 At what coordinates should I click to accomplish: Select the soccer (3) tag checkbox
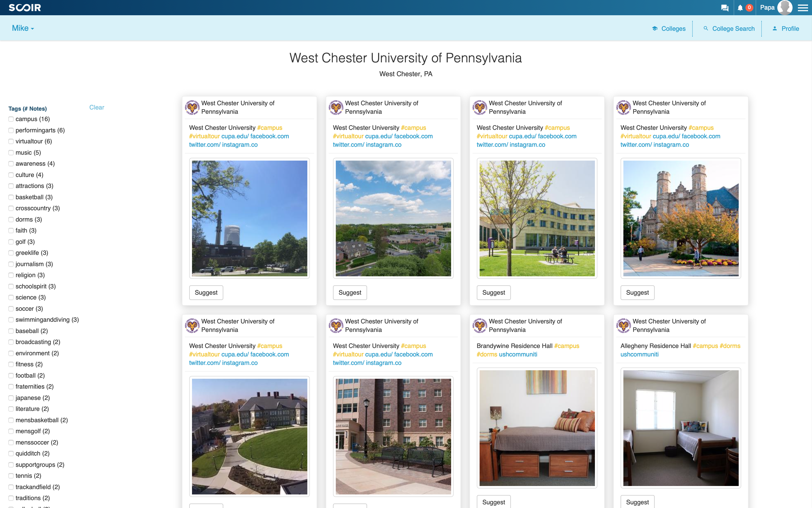[x=11, y=309]
